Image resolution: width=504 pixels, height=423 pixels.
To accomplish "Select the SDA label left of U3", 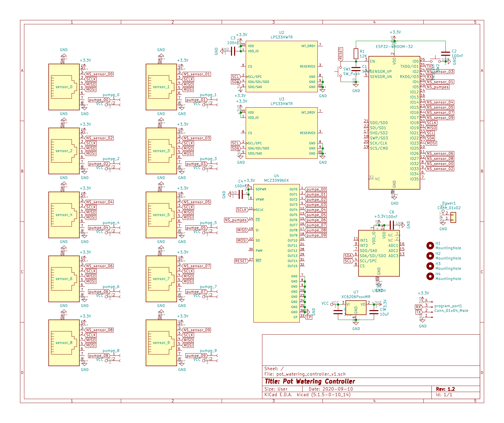I will [x=236, y=148].
